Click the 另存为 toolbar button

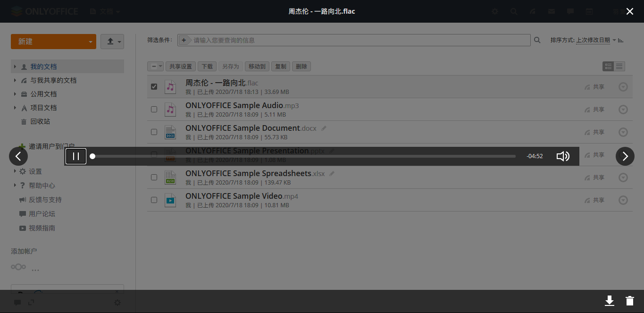231,67
